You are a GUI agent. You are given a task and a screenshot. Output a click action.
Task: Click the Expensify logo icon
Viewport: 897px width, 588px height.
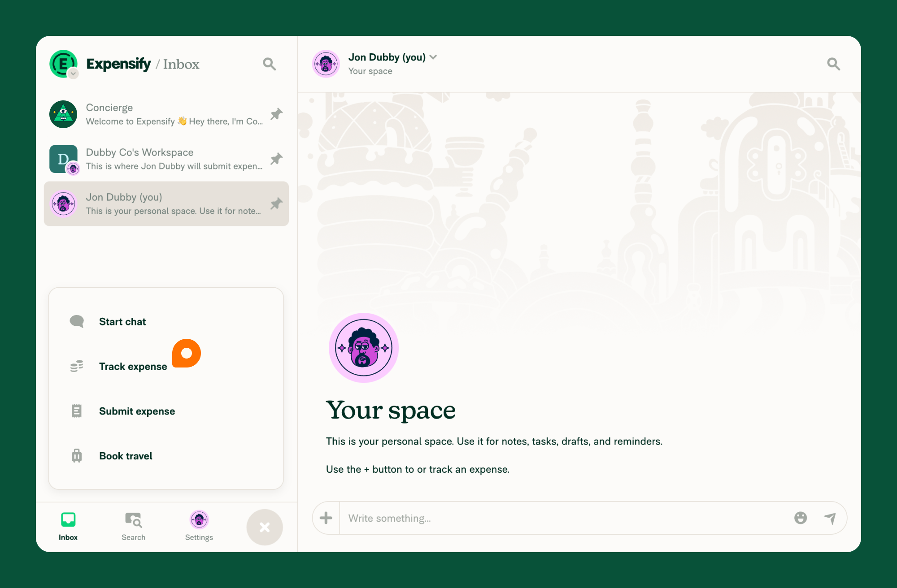[64, 64]
